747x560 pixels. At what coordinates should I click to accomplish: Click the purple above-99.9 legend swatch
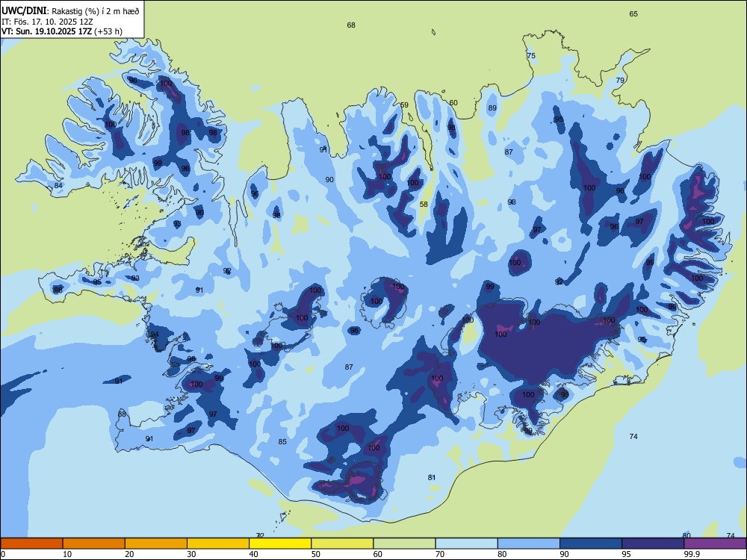pos(715,544)
